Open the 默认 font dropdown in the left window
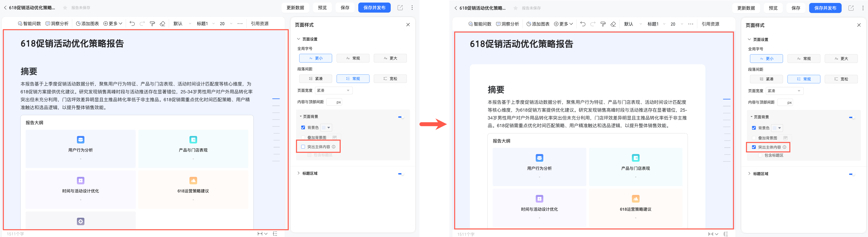 (x=182, y=24)
